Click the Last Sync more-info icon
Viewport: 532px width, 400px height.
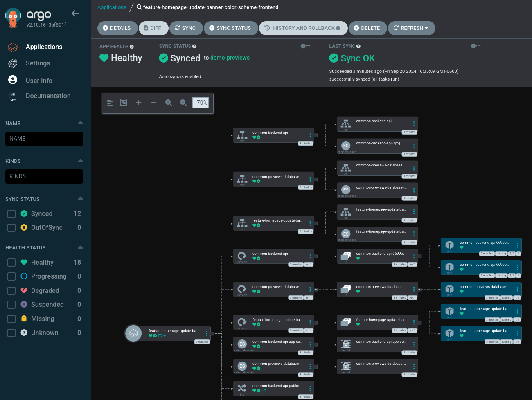coord(476,46)
